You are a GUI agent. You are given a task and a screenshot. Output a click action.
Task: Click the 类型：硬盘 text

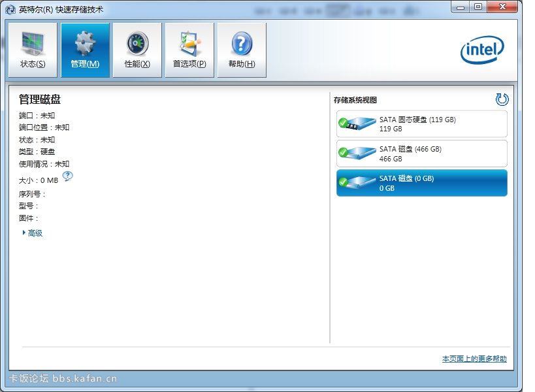tap(37, 152)
